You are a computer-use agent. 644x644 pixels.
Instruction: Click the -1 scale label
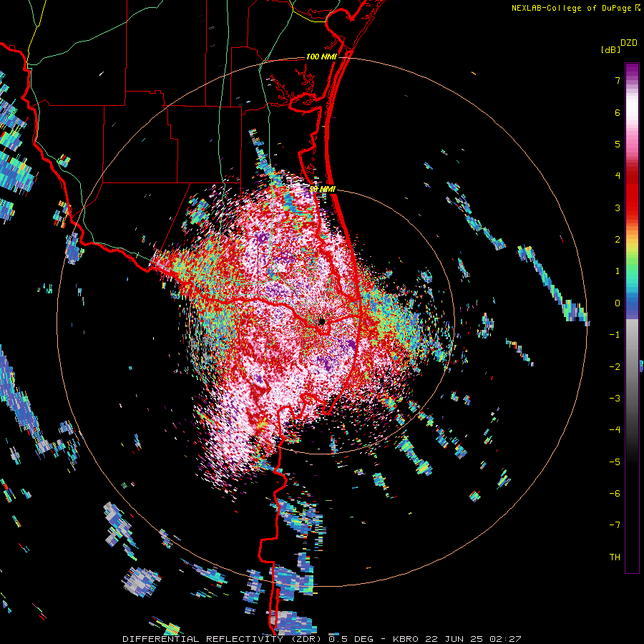(x=615, y=334)
